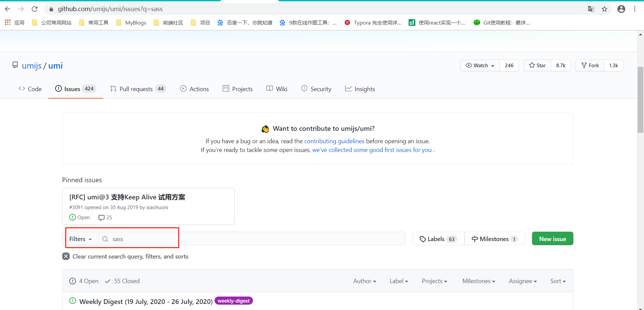Open the 前端社区 bookmark folder
Screen dimensions: 644x310
point(168,23)
